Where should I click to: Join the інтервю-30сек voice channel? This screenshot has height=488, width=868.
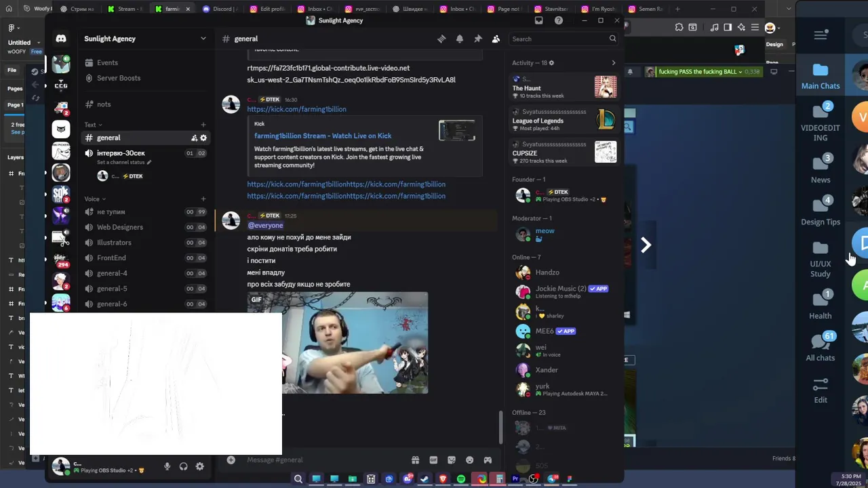click(121, 153)
